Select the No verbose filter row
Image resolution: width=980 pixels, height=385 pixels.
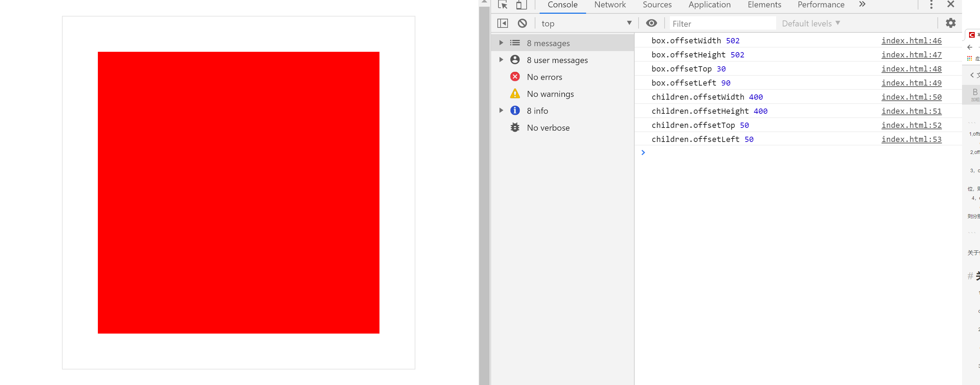[548, 128]
